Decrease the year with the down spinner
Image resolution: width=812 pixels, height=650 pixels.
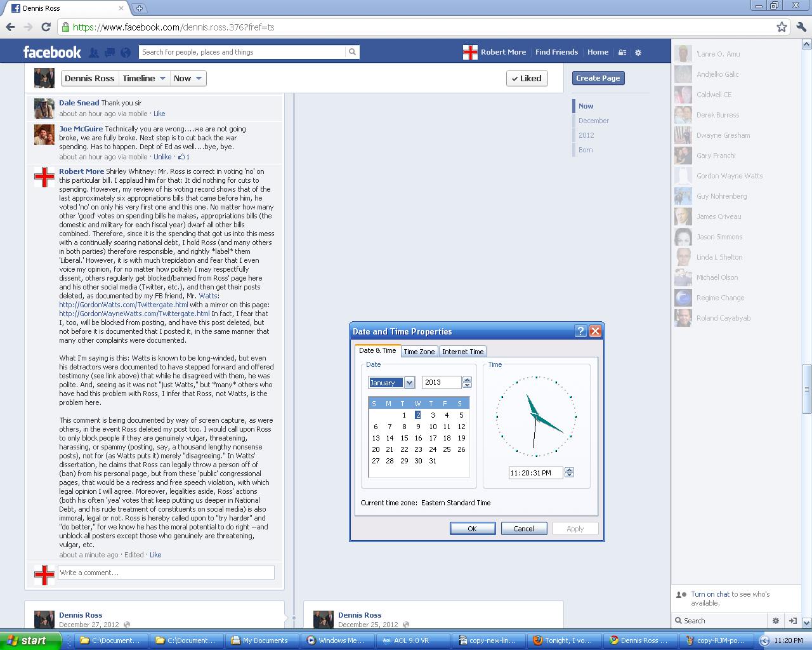click(x=467, y=385)
